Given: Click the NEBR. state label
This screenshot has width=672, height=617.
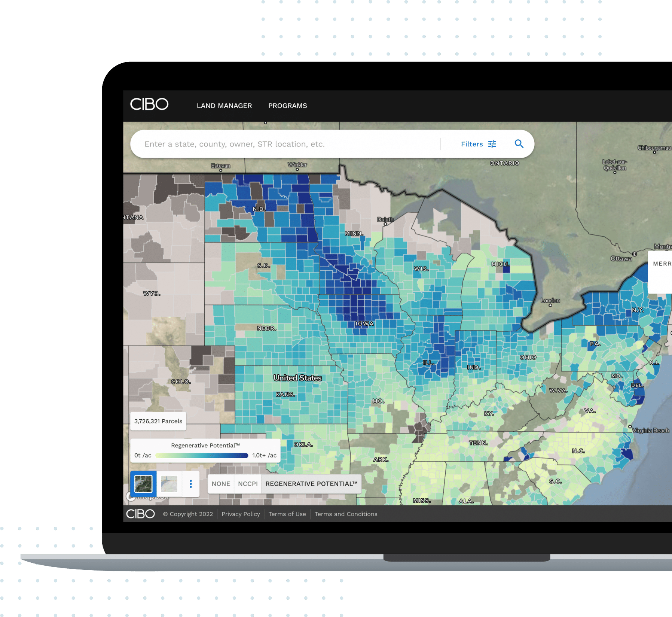Looking at the screenshot, I should pyautogui.click(x=266, y=328).
